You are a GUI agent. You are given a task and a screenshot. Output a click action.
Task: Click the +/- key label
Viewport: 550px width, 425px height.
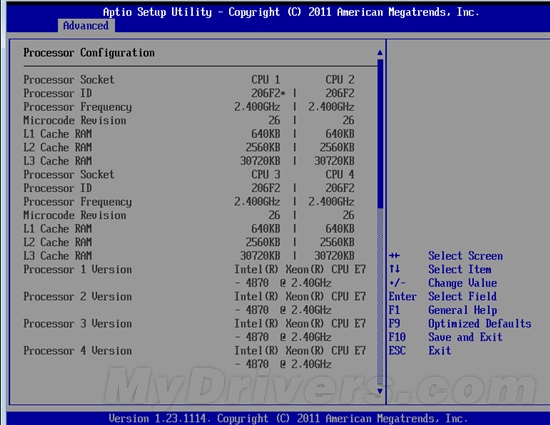(x=397, y=283)
